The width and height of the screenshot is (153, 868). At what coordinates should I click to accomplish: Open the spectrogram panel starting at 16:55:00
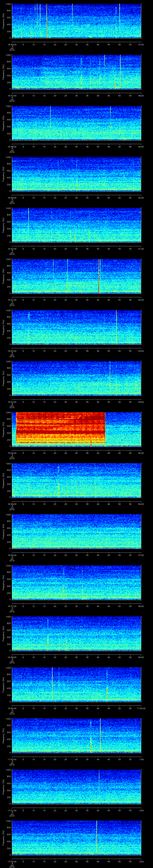tap(76, 481)
